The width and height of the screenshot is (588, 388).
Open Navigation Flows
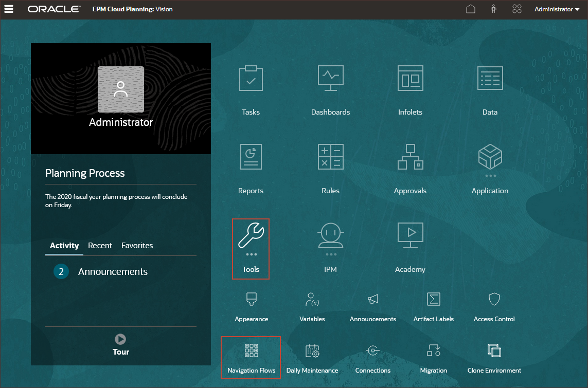click(x=251, y=358)
